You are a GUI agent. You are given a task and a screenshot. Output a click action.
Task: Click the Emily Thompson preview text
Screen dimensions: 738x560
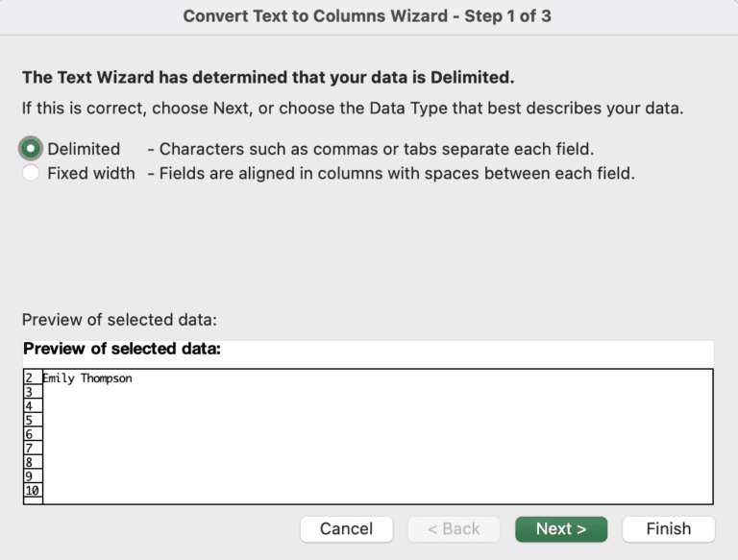(87, 378)
